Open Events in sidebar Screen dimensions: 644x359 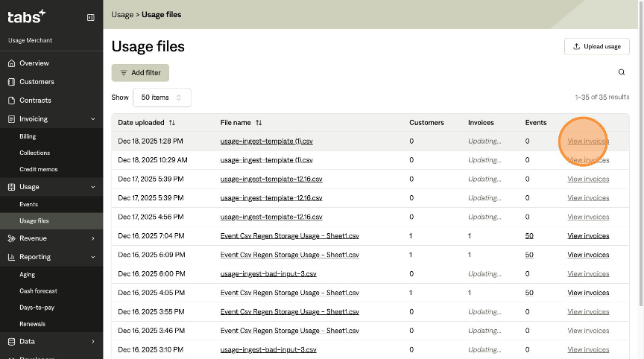click(29, 204)
